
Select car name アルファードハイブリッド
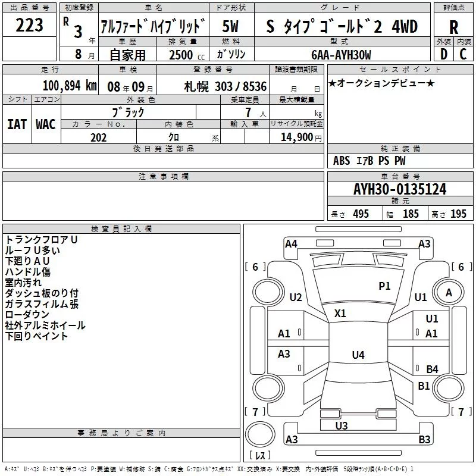153,26
